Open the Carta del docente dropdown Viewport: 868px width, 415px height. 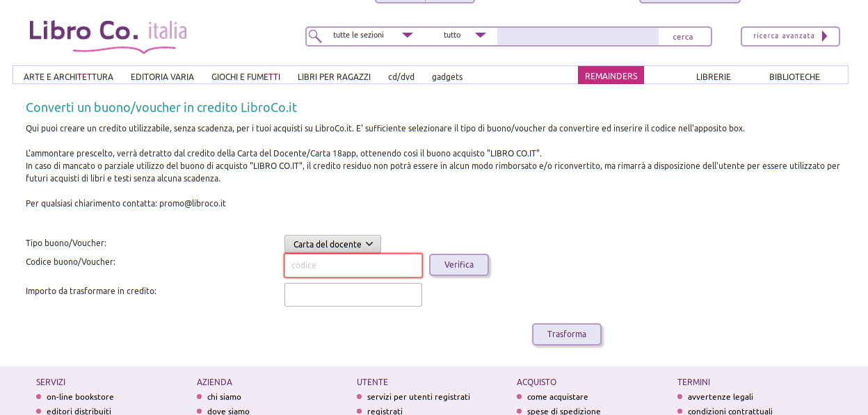(x=332, y=244)
